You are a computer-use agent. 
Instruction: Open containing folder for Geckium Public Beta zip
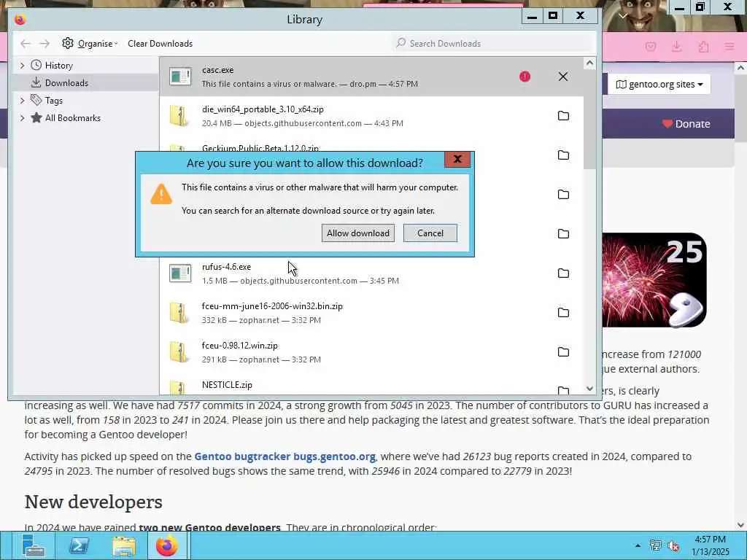click(x=563, y=155)
